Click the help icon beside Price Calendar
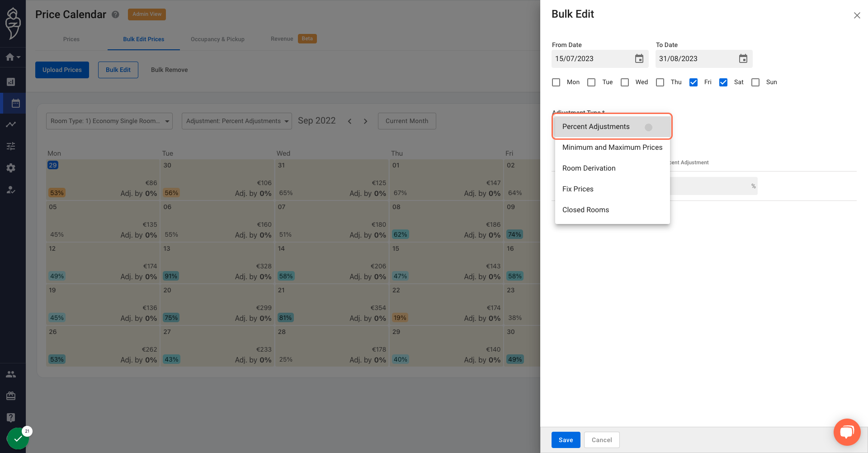The image size is (868, 453). [x=115, y=14]
